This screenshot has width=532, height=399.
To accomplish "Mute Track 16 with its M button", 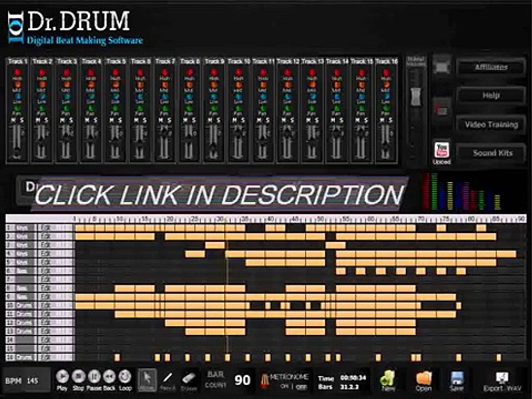I will [382, 120].
